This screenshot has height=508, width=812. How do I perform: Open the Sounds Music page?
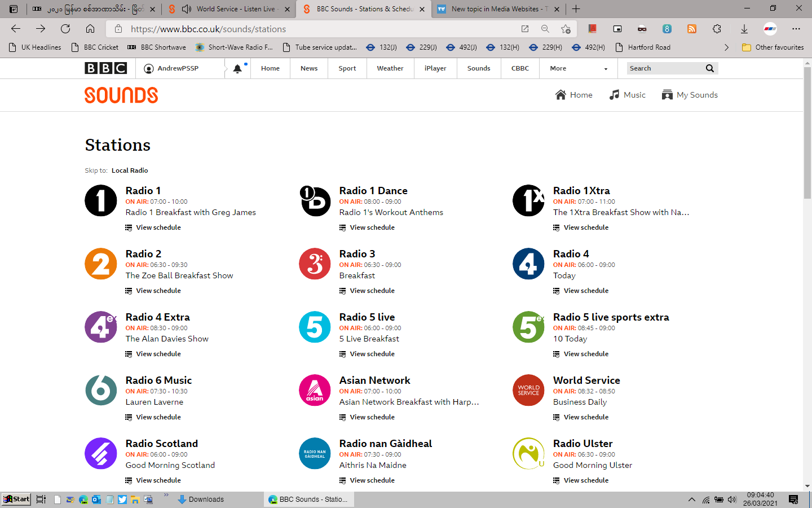(x=628, y=95)
